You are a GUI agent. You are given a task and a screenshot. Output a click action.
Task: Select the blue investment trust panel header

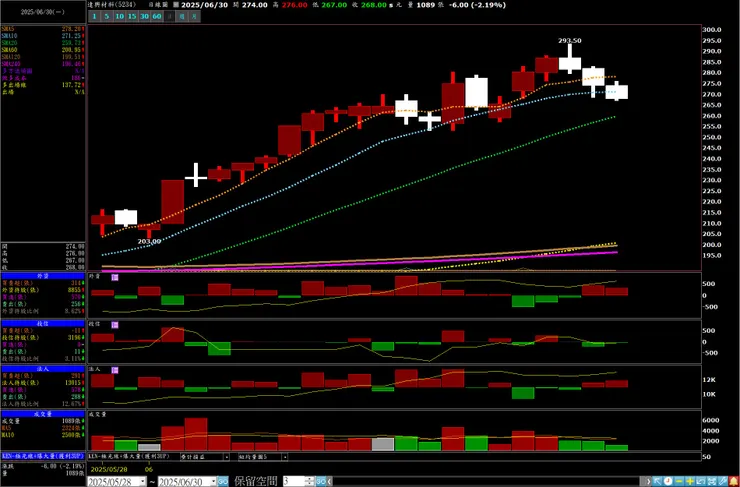[x=43, y=324]
